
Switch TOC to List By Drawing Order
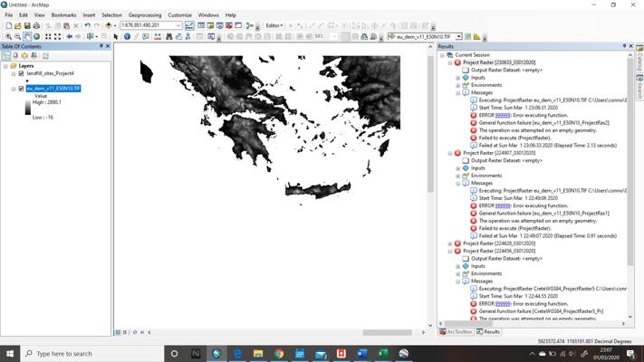(x=6, y=56)
